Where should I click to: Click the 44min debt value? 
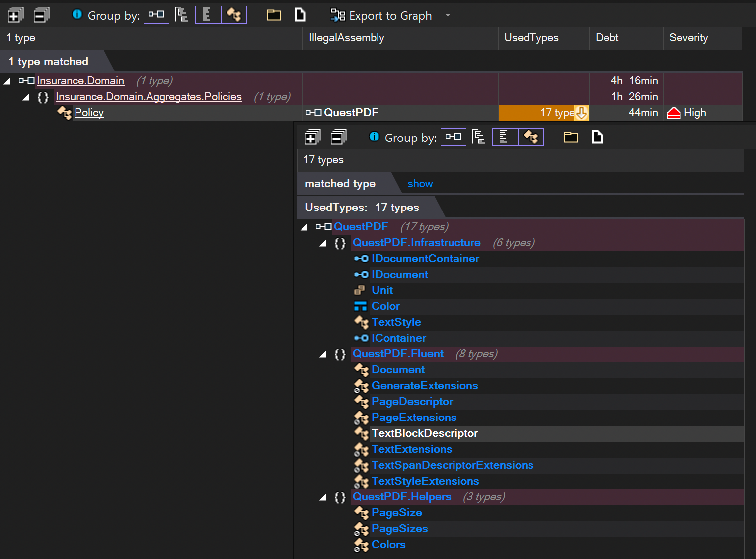click(643, 113)
